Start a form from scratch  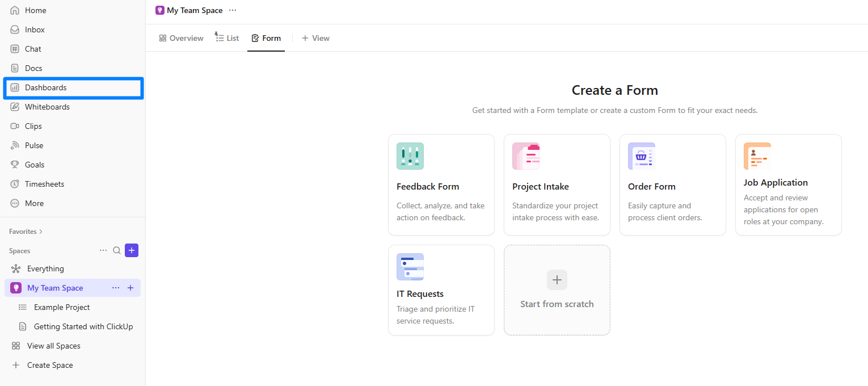(x=557, y=289)
